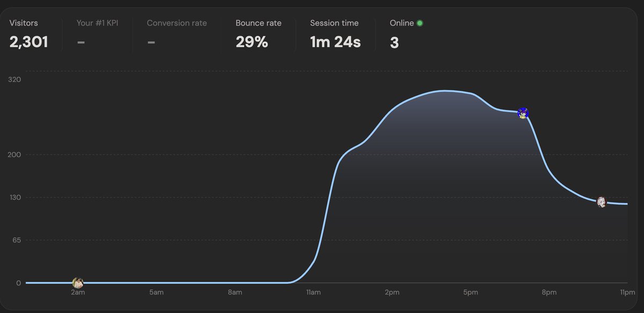
Task: Click the 0 y-axis label
Action: tap(19, 283)
